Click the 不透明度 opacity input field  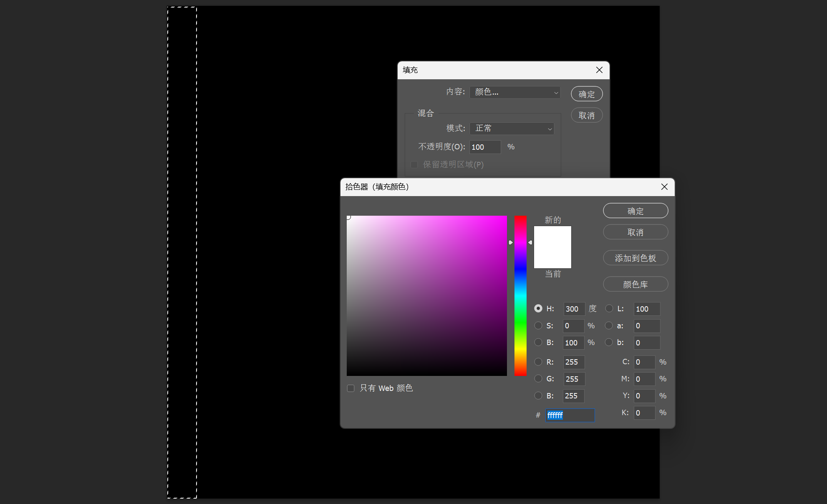tap(485, 147)
